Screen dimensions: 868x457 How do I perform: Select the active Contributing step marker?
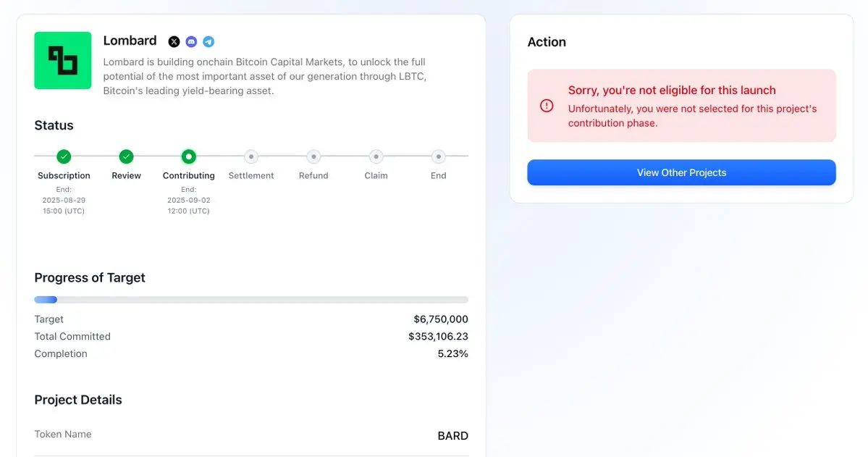point(189,156)
